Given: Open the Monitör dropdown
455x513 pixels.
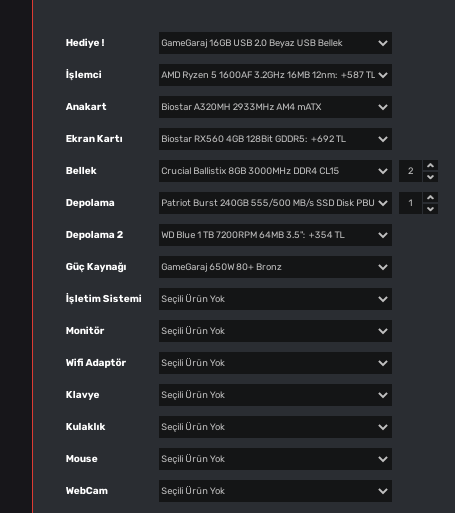Looking at the screenshot, I should coord(275,331).
